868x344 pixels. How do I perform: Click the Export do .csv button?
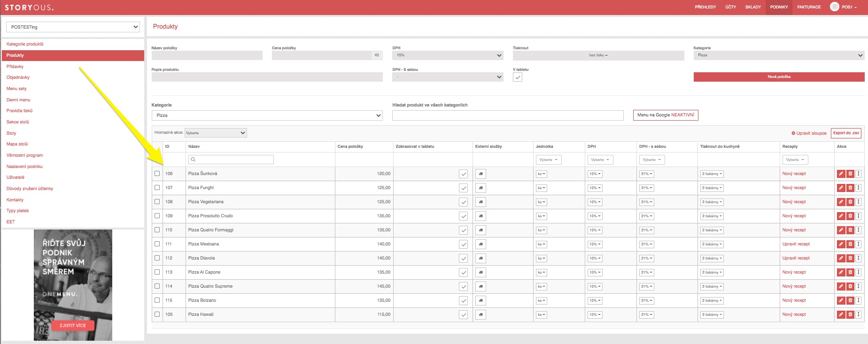coord(846,133)
